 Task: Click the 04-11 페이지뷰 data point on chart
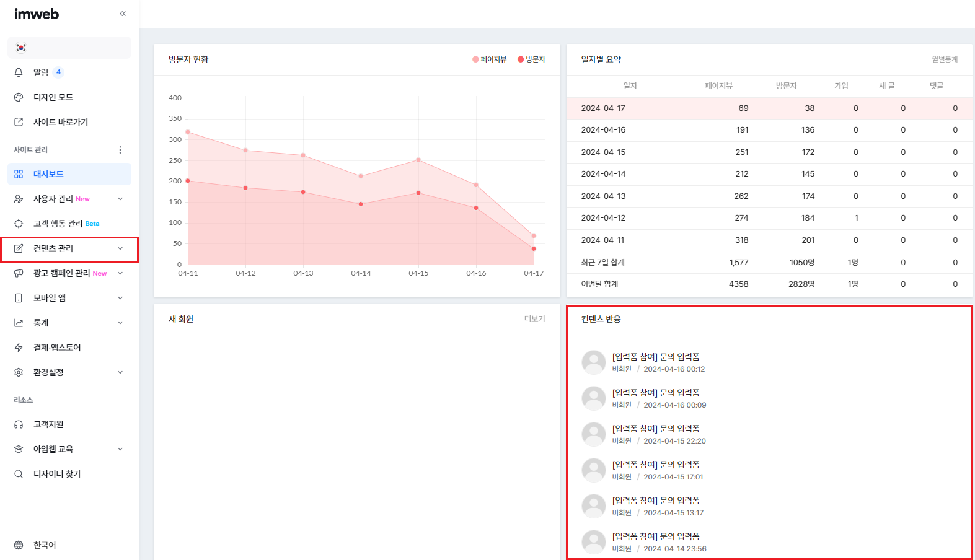188,132
